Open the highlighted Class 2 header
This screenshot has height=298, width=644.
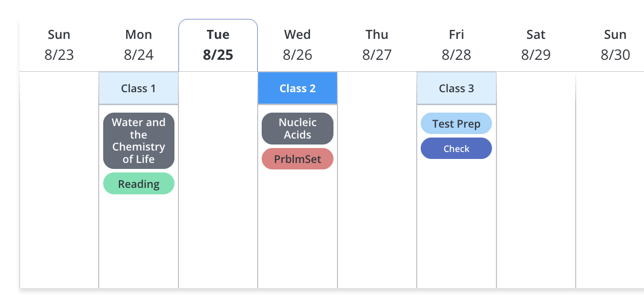pyautogui.click(x=298, y=88)
